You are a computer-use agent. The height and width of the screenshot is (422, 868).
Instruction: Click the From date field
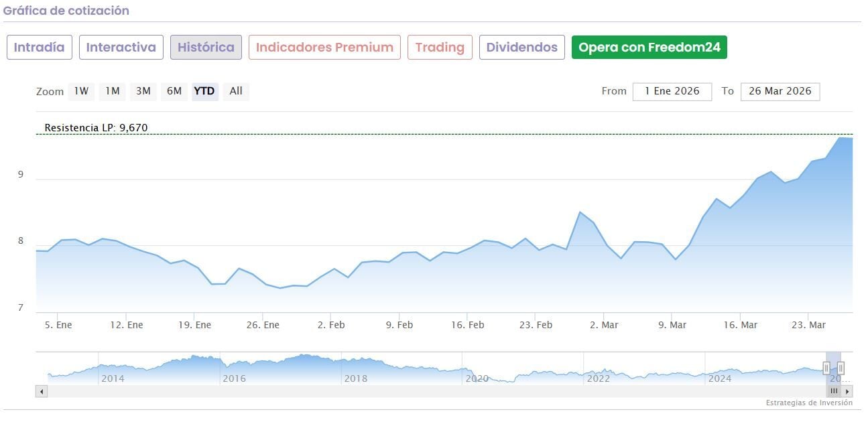coord(672,92)
